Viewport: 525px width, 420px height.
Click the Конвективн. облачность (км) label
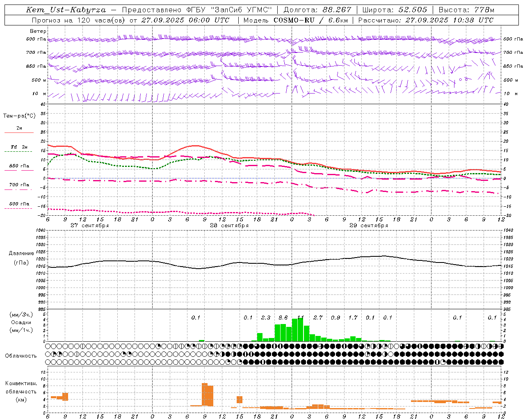pyautogui.click(x=21, y=392)
